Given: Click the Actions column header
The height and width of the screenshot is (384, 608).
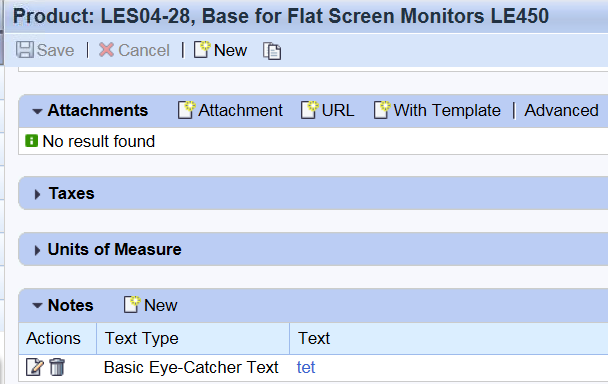Looking at the screenshot, I should (x=54, y=338).
